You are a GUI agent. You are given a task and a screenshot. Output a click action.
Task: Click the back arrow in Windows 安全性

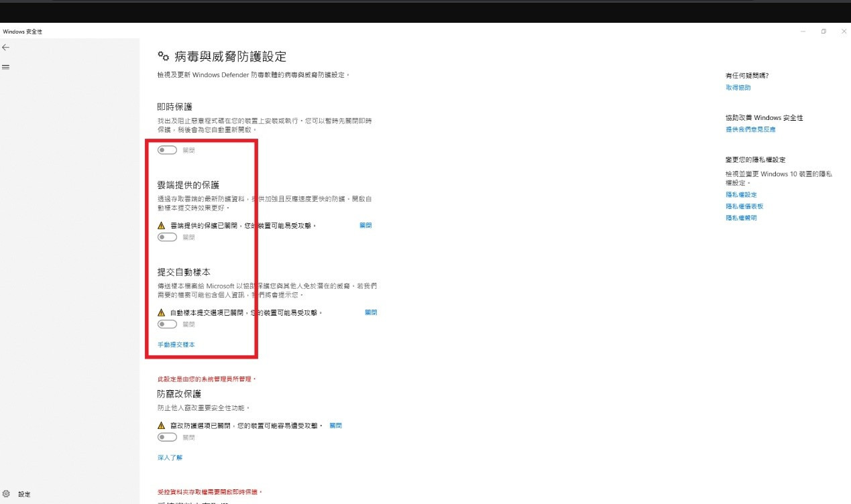coord(6,48)
